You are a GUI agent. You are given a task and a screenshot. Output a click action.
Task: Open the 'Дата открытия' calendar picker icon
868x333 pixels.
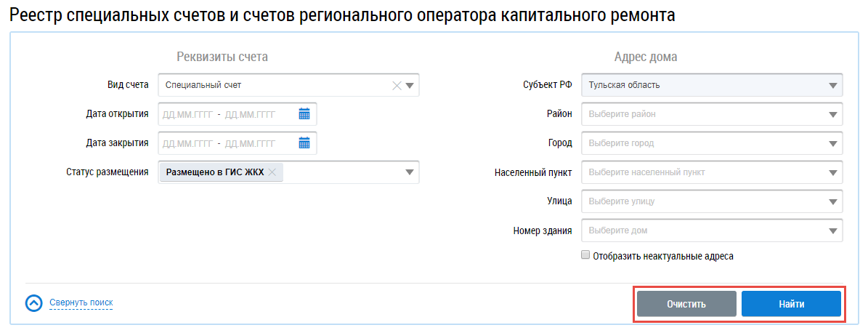click(304, 114)
